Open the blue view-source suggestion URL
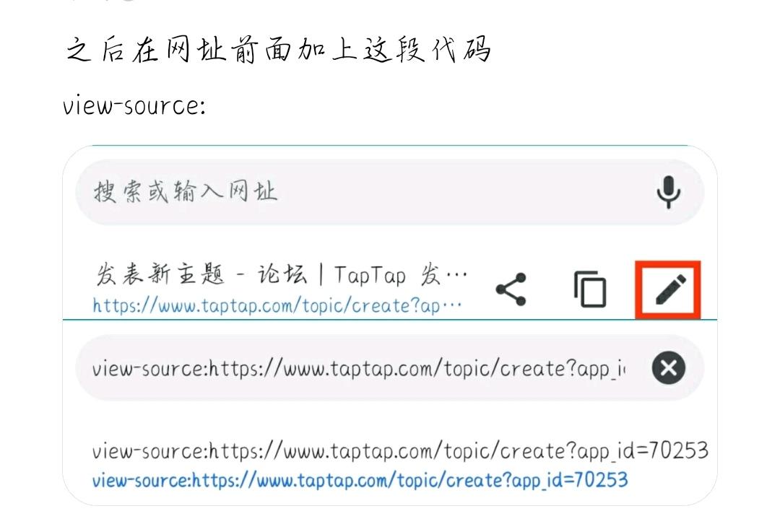 coord(360,480)
